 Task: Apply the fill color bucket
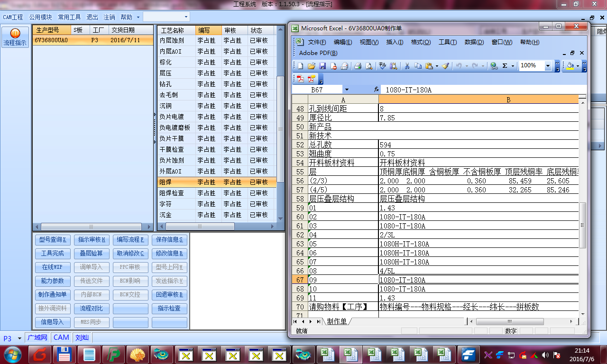[570, 66]
